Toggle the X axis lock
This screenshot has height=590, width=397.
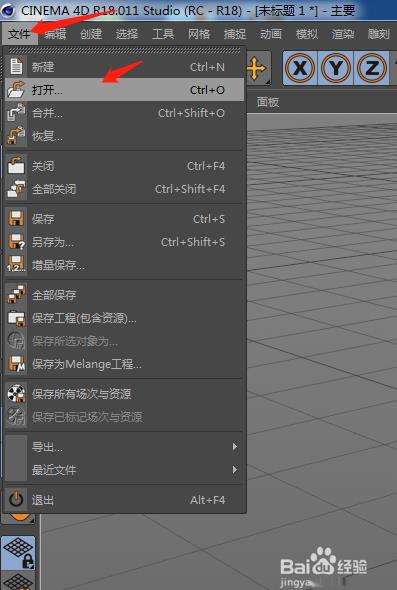pos(300,68)
